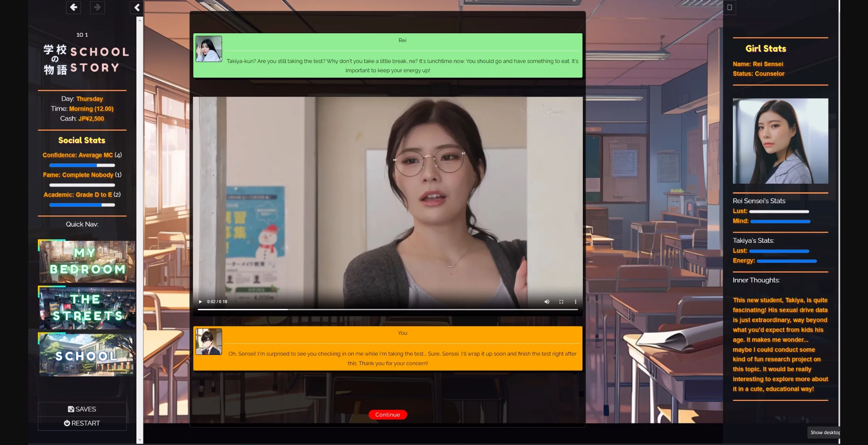Image resolution: width=868 pixels, height=445 pixels.
Task: Open the video player's three-dot options menu
Action: [575, 302]
